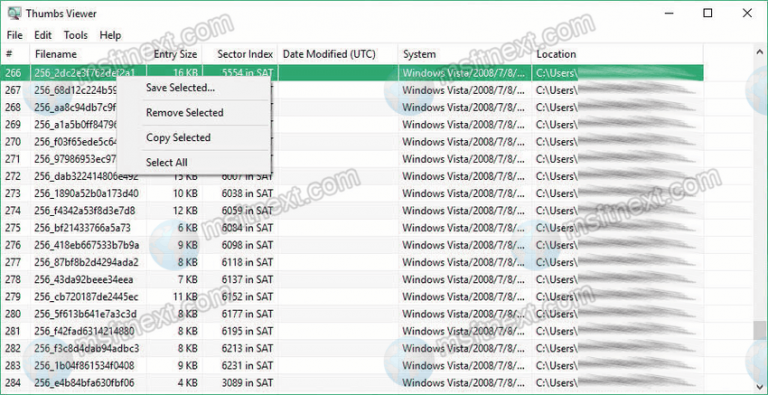Screen dimensions: 768x395
Task: Click row number 268
Action: pyautogui.click(x=13, y=107)
